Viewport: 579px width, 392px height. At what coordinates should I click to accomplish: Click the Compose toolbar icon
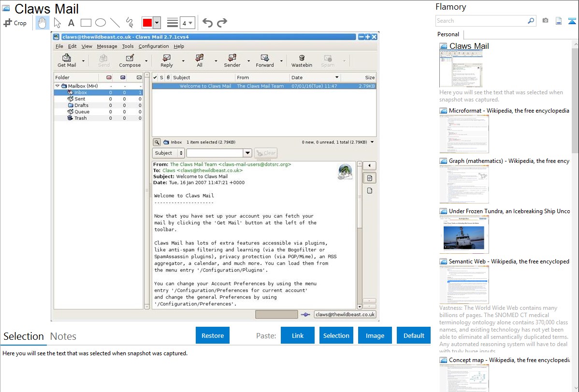[x=130, y=60]
